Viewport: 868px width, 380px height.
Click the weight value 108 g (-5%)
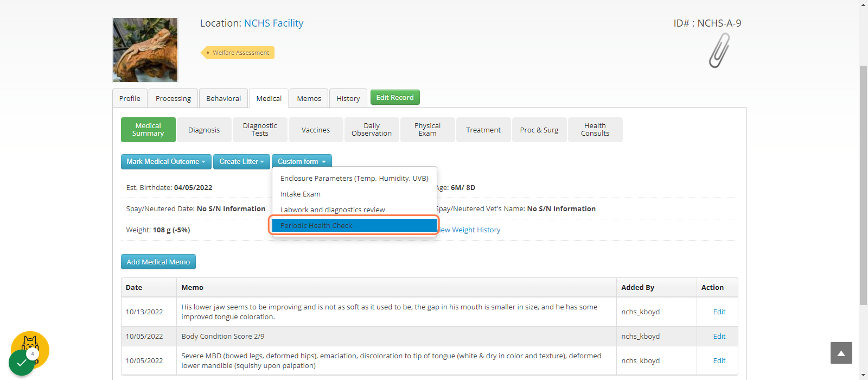pos(171,230)
